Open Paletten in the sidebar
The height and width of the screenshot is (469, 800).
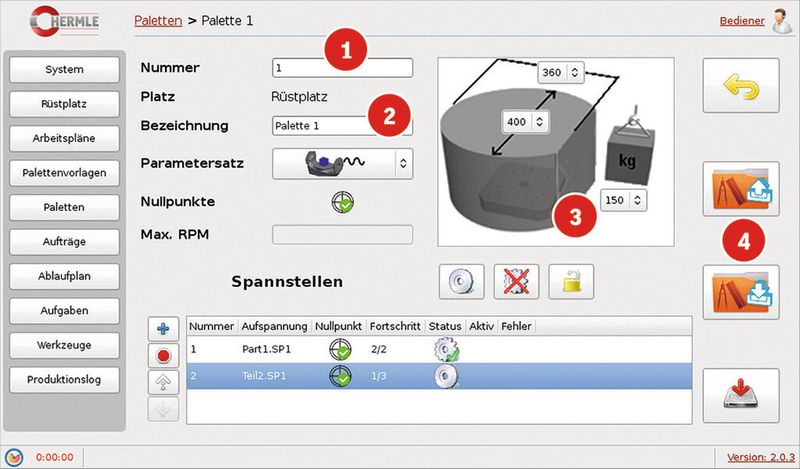[x=64, y=207]
